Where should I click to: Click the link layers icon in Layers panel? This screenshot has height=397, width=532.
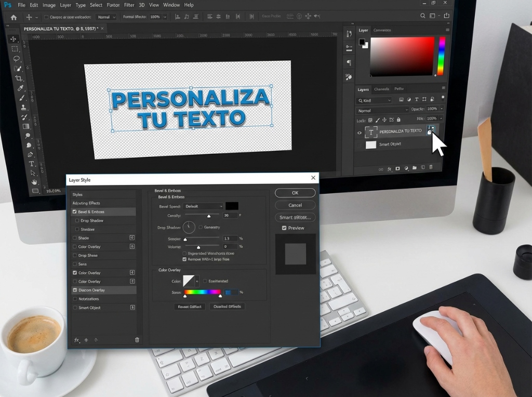point(381,169)
